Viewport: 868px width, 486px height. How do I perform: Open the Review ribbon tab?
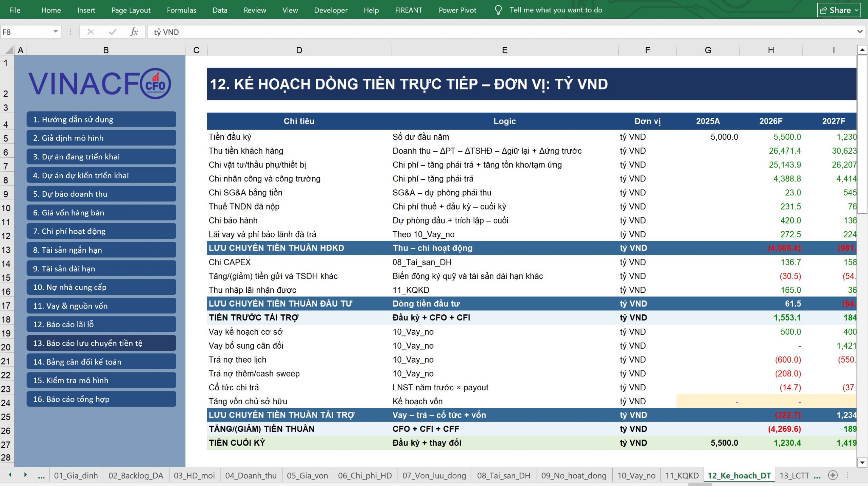point(255,10)
